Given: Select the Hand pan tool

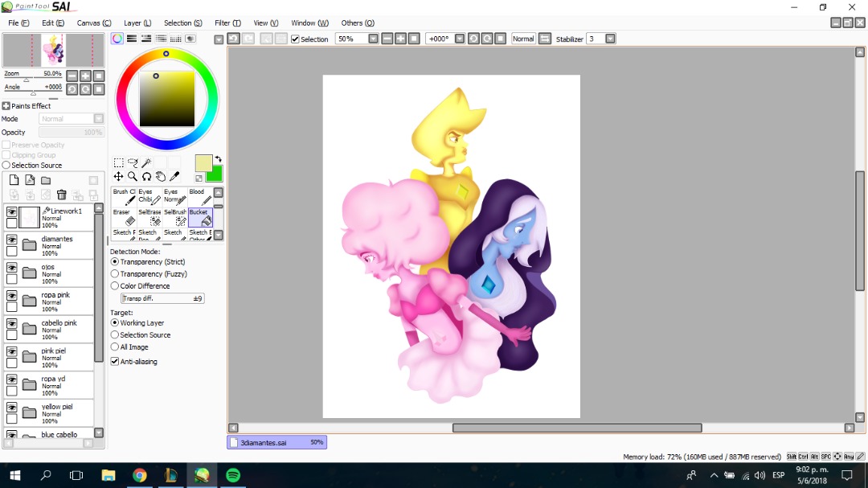Looking at the screenshot, I should (x=160, y=177).
